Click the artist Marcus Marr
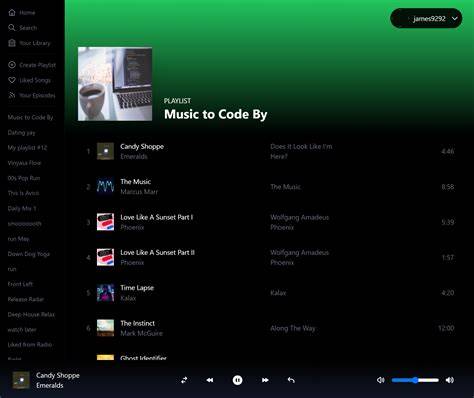 pos(139,192)
